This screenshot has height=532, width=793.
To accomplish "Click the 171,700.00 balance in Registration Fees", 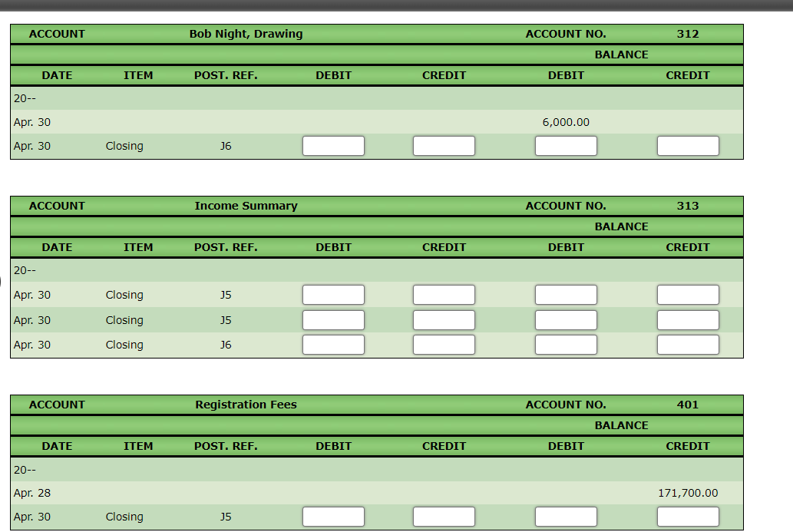I will 688,493.
